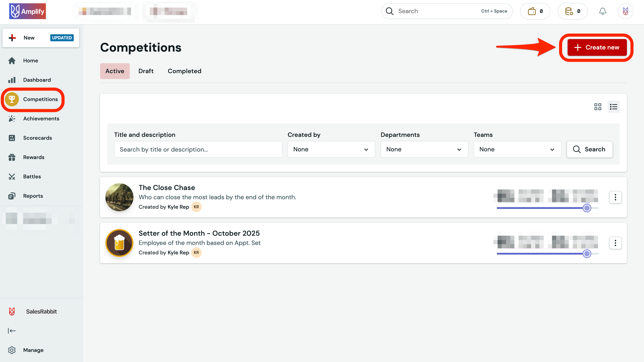This screenshot has height=362, width=644.
Task: Open the Departments filter dropdown
Action: tap(424, 149)
